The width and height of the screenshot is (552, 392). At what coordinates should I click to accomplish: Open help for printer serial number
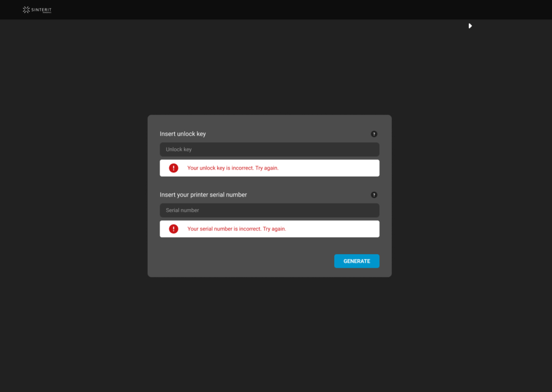tap(374, 195)
